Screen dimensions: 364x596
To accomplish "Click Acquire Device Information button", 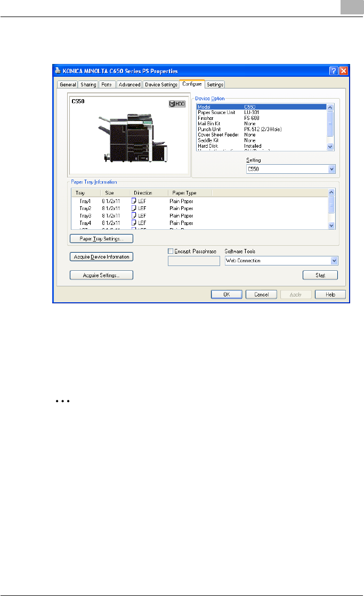I will pyautogui.click(x=101, y=257).
